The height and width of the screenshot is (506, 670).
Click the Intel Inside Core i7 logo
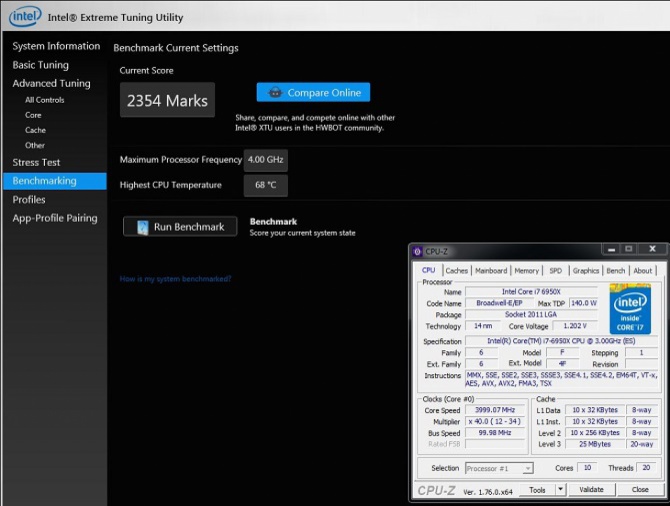tap(630, 309)
